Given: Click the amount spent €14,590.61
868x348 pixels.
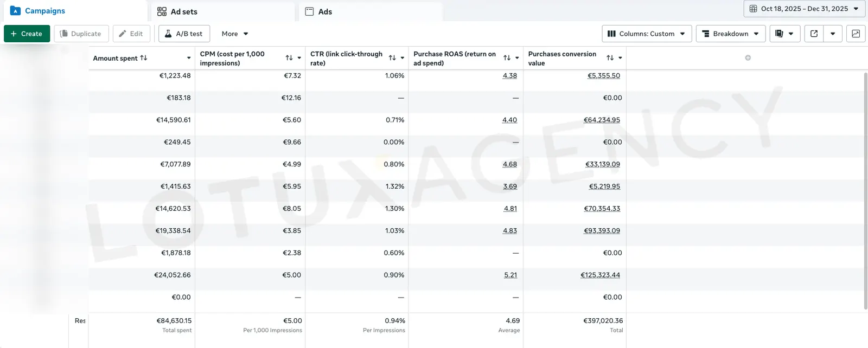Looking at the screenshot, I should click(x=174, y=120).
